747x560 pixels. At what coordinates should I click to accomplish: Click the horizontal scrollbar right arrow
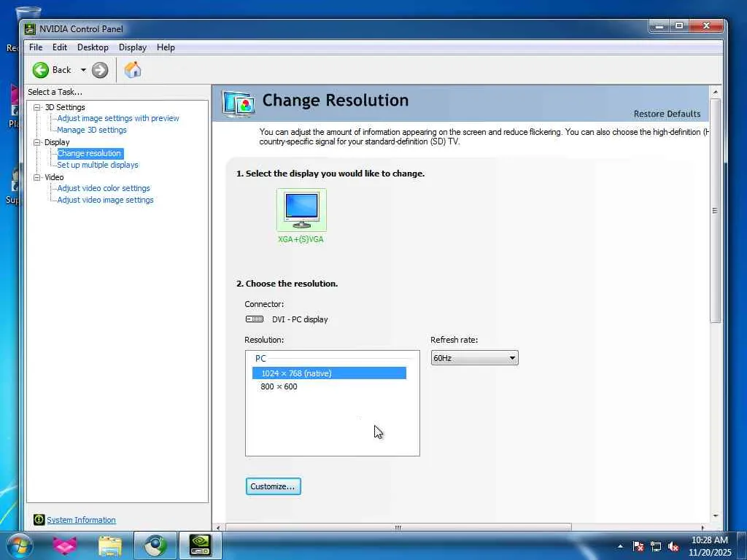pyautogui.click(x=703, y=528)
